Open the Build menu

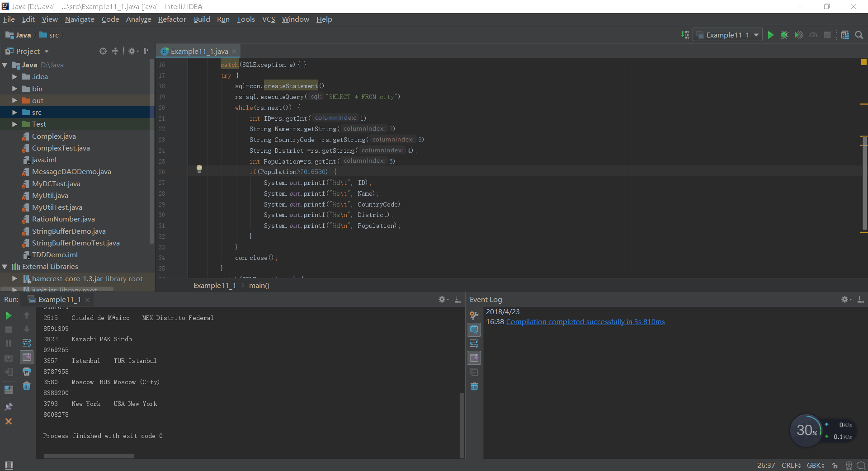tap(202, 19)
